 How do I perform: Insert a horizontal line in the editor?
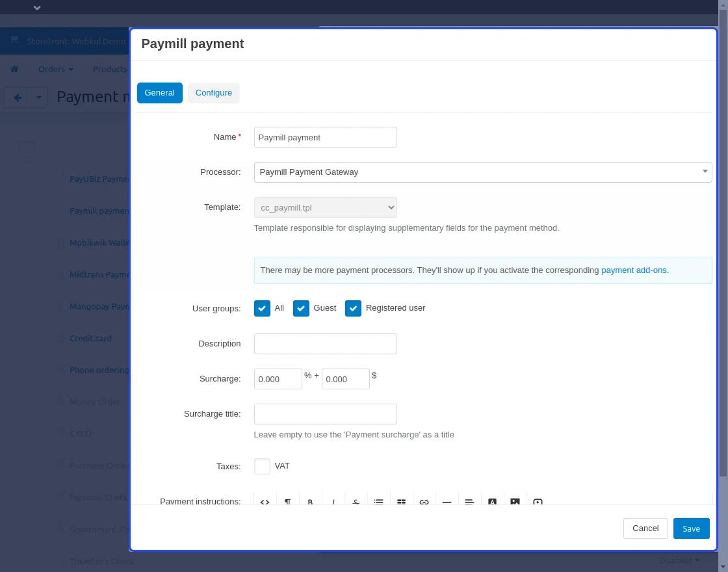coord(447,501)
